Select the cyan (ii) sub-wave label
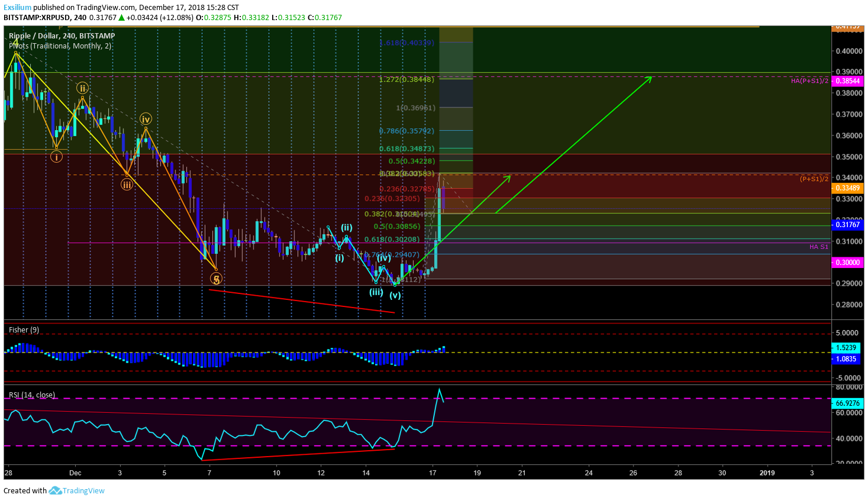The height and width of the screenshot is (501, 868). (347, 227)
